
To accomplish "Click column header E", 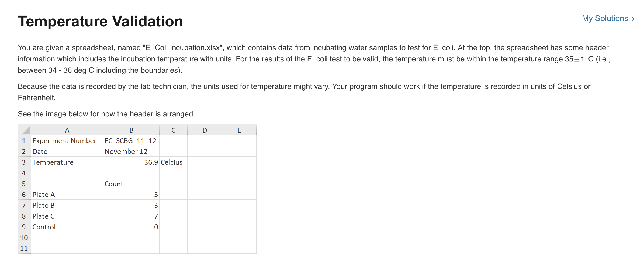I will (x=239, y=130).
